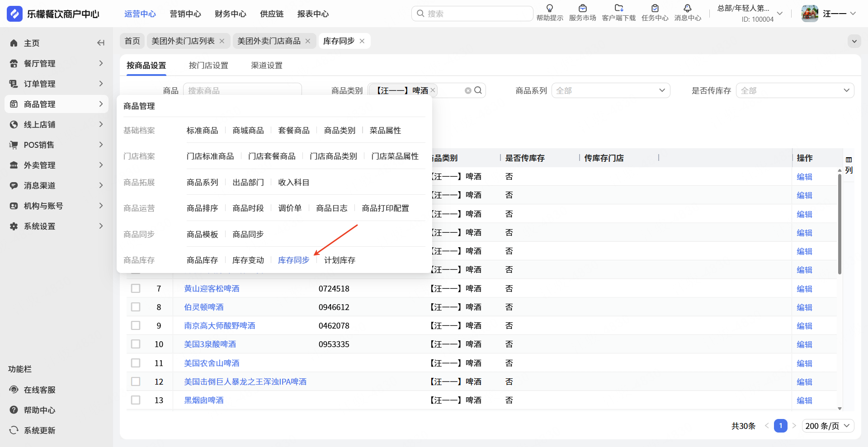This screenshot has width=868, height=447.
Task: Click the search magnifier in 商品类别 field
Action: point(478,90)
